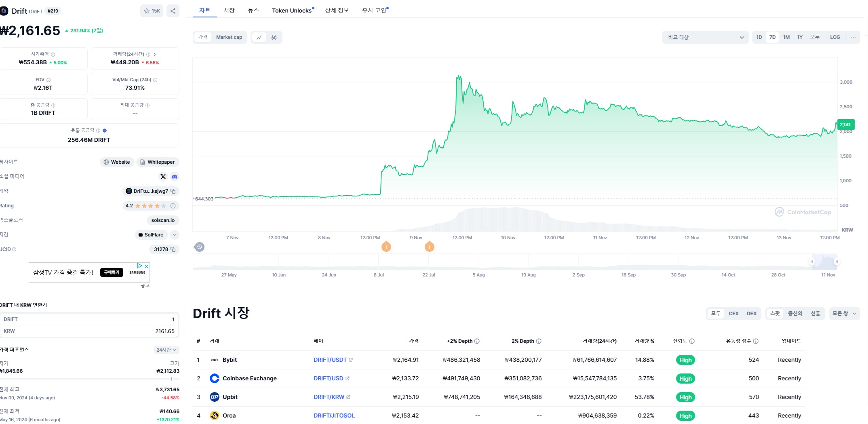The image size is (868, 424).
Task: Add Drift to watchlist with star button
Action: coord(152,11)
